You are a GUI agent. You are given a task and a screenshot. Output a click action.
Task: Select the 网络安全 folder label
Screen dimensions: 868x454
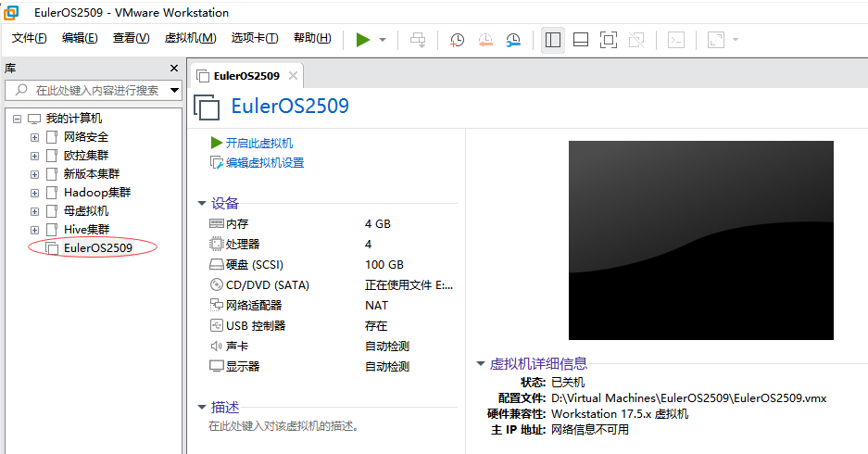coord(86,137)
